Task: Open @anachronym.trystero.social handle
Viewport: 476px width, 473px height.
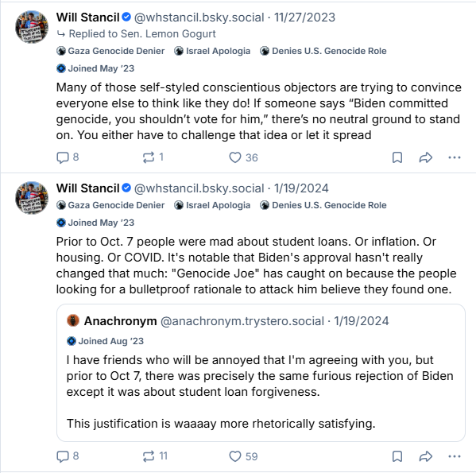Action: pos(242,321)
